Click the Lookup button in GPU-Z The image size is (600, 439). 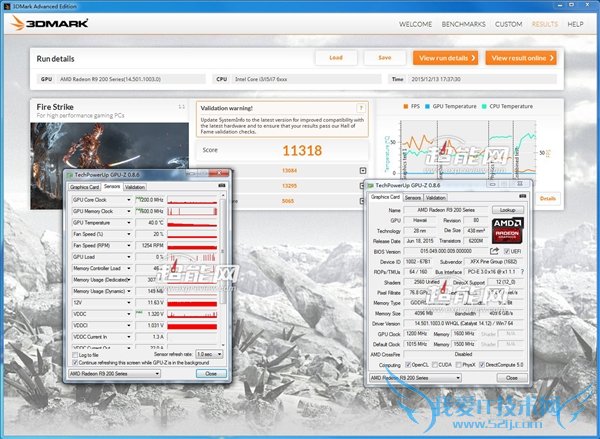tap(507, 210)
